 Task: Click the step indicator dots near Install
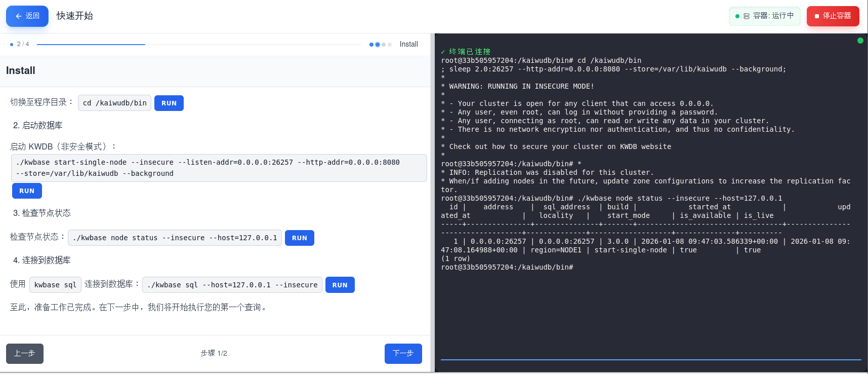[x=381, y=45]
